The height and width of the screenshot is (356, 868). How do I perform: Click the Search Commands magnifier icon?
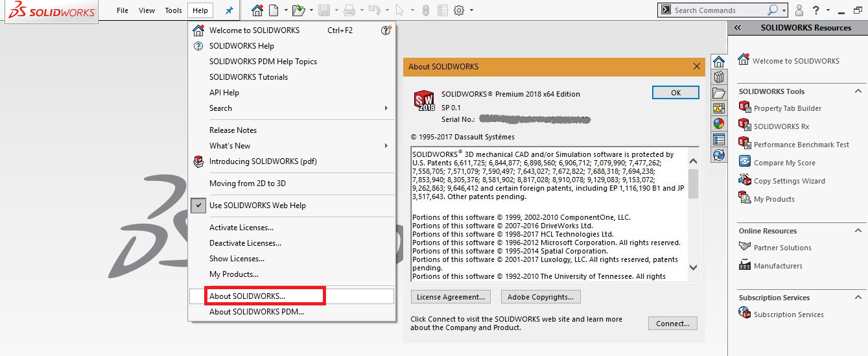click(773, 10)
